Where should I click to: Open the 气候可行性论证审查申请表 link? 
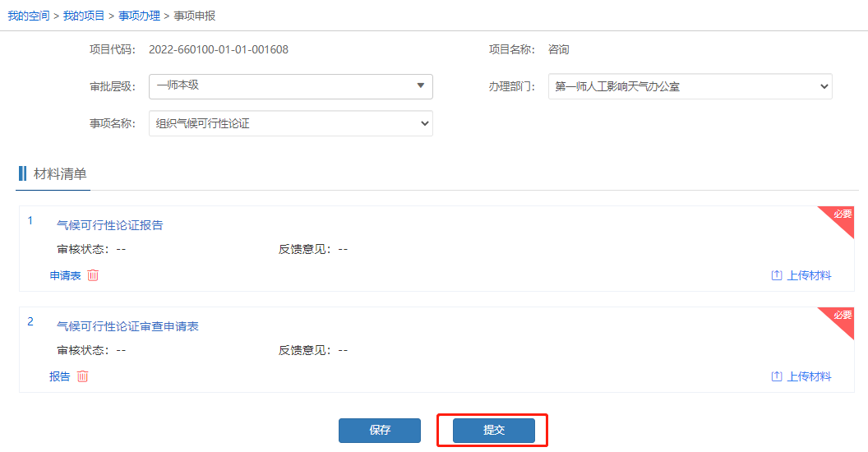pyautogui.click(x=127, y=326)
